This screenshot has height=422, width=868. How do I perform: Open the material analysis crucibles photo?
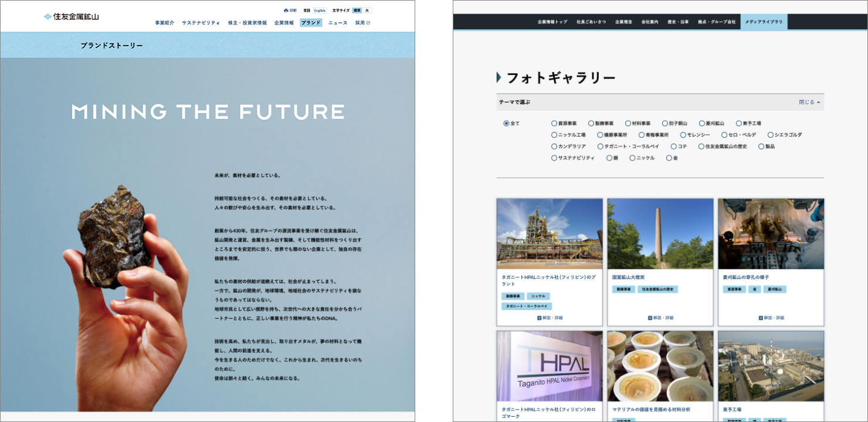pyautogui.click(x=660, y=366)
